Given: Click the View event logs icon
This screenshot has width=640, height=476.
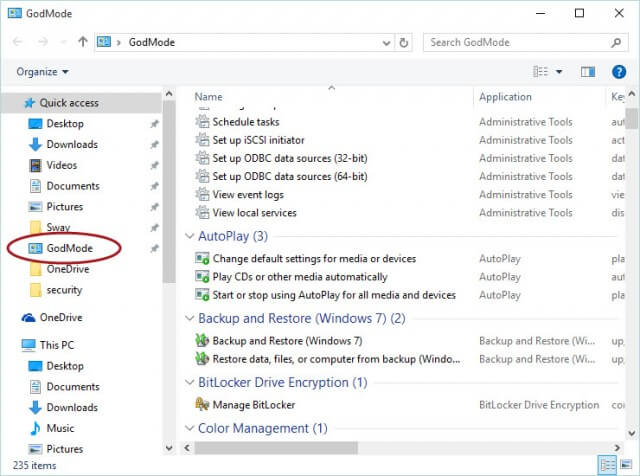Looking at the screenshot, I should (x=202, y=194).
